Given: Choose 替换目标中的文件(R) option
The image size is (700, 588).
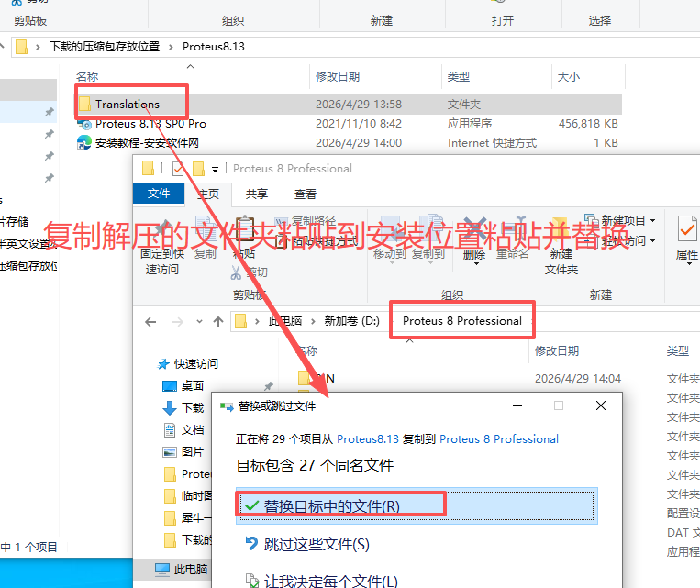Looking at the screenshot, I should [417, 506].
